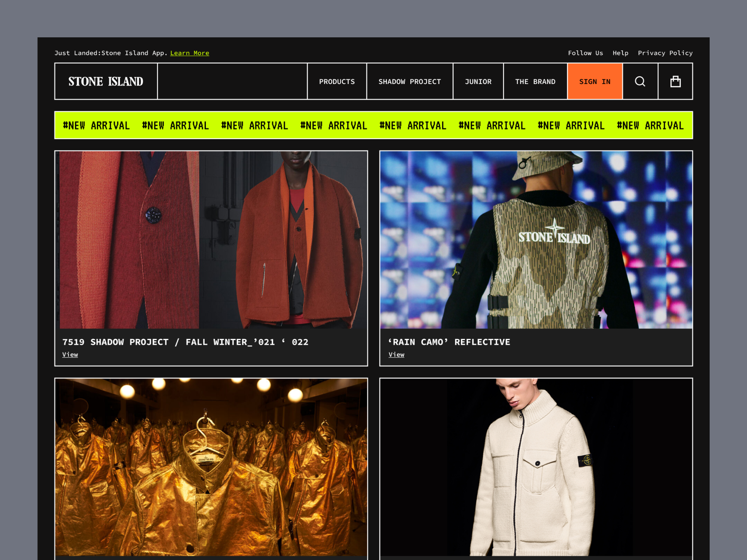This screenshot has width=747, height=560.
Task: Open the Products menu
Action: pos(337,81)
